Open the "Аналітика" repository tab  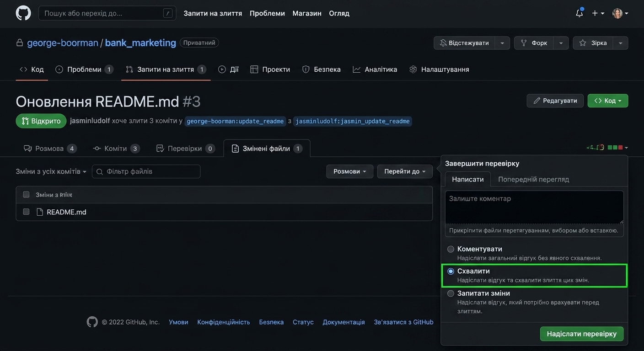tap(375, 69)
